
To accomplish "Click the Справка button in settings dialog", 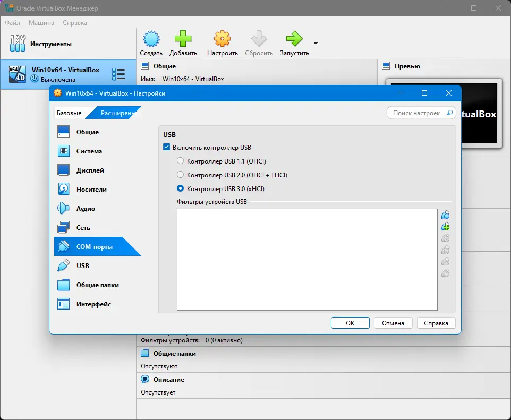I will click(436, 323).
